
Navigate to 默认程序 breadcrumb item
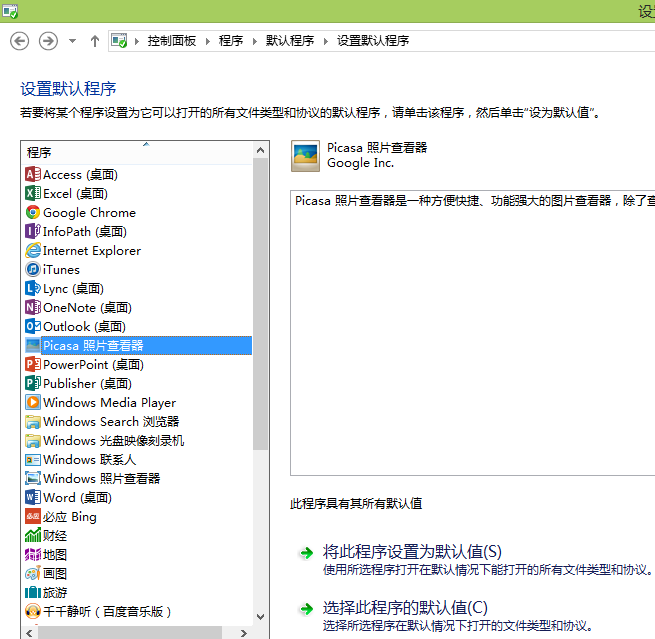[x=290, y=41]
